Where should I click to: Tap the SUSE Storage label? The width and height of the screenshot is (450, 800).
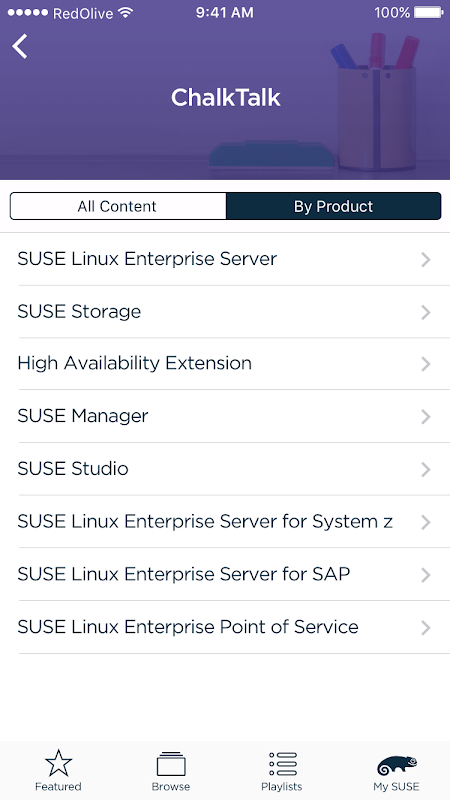[x=79, y=311]
